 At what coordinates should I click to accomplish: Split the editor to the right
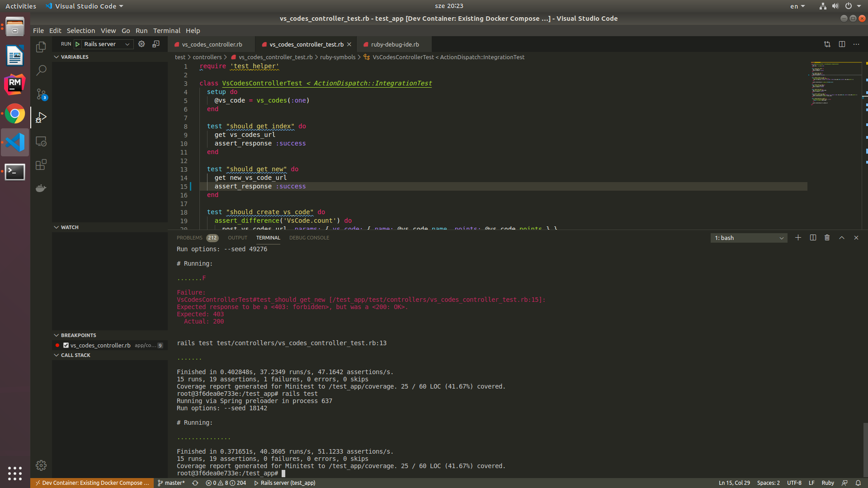point(842,44)
